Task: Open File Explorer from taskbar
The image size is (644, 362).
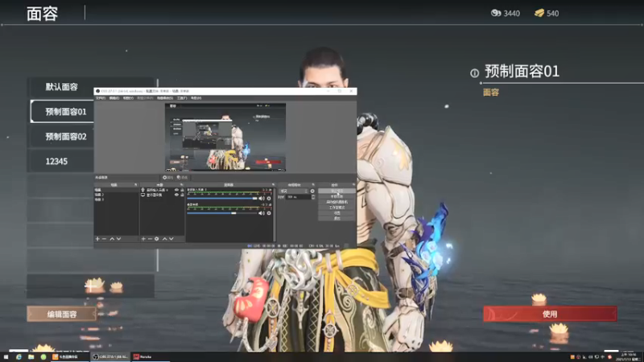Action: [31, 357]
